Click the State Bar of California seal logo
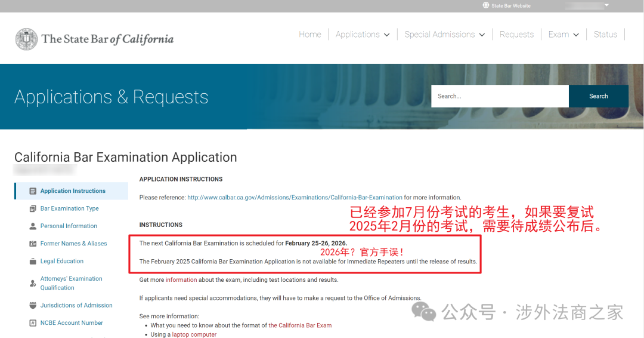This screenshot has height=338, width=644. (26, 39)
